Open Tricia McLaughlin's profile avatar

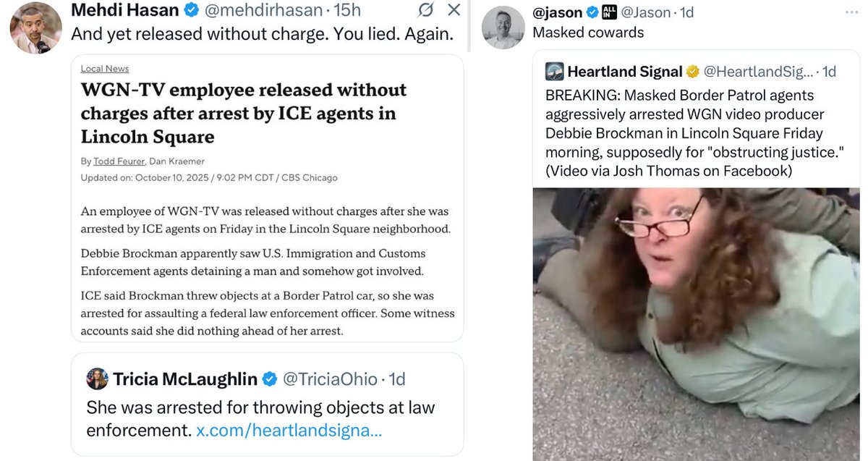97,378
